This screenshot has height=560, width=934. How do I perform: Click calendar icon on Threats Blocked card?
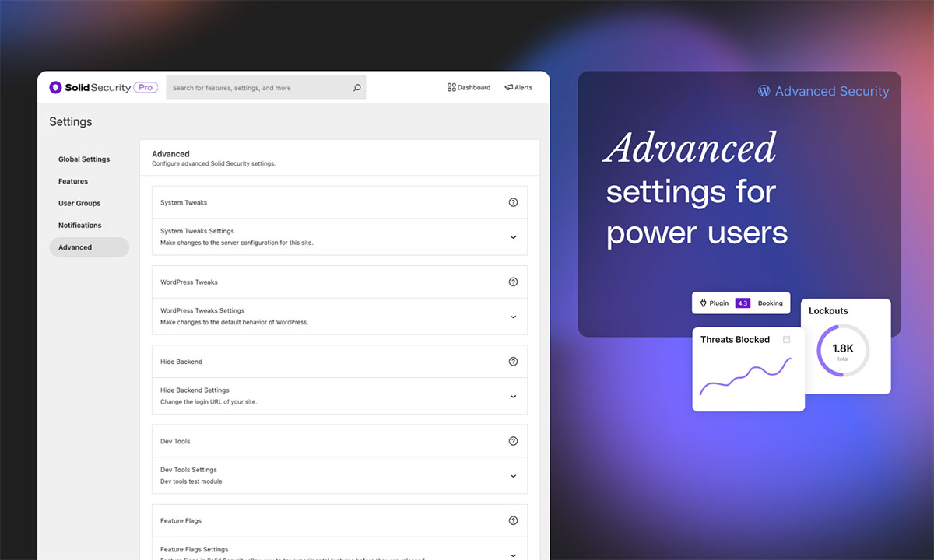(x=786, y=339)
